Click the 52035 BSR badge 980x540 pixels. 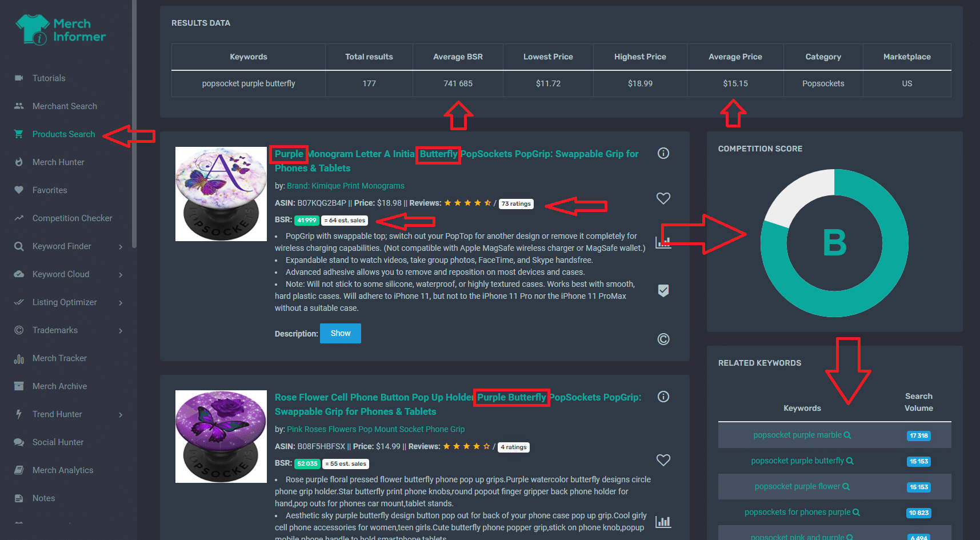point(307,463)
